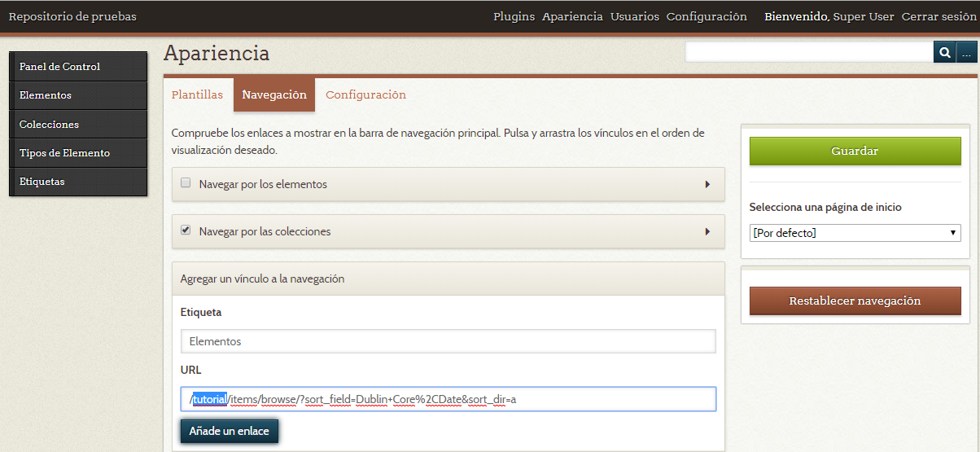
Task: Switch to the Plantillas tab
Action: [x=197, y=94]
